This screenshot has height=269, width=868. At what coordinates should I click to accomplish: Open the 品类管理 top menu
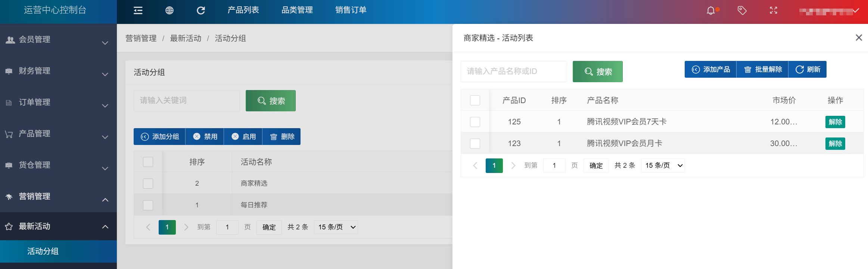coord(297,10)
